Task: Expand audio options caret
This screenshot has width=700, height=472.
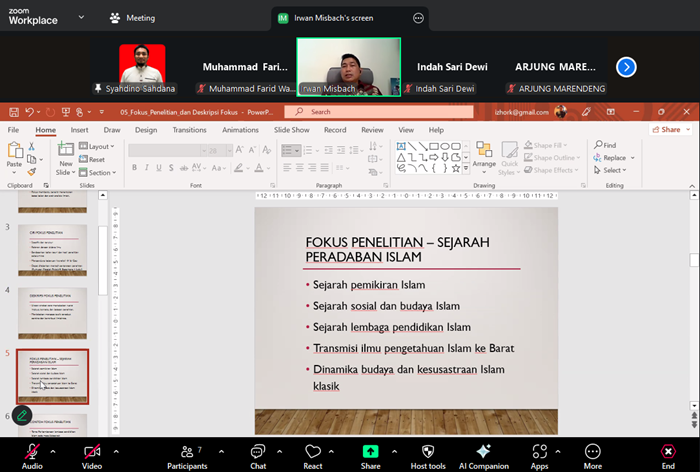Action: 53,451
